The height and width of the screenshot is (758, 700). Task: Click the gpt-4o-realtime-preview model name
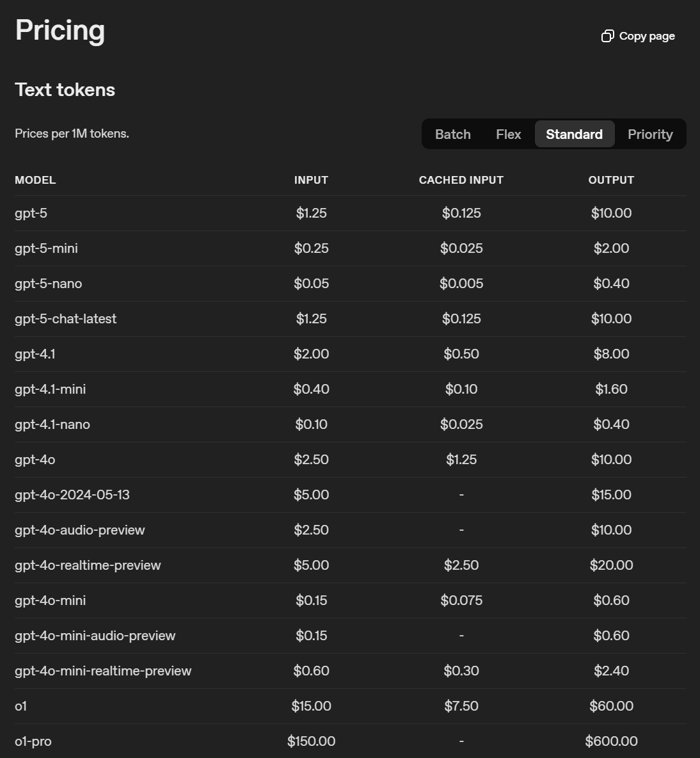pos(88,565)
